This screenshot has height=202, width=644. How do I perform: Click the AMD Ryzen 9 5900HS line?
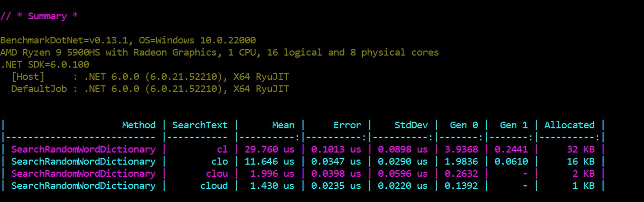tap(220, 53)
